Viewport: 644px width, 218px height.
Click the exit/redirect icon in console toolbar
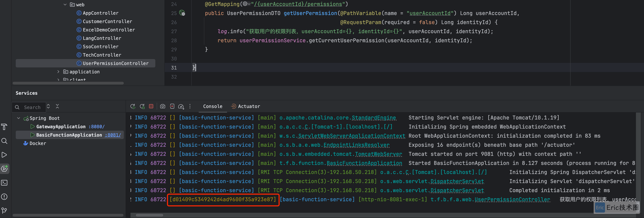(x=172, y=106)
